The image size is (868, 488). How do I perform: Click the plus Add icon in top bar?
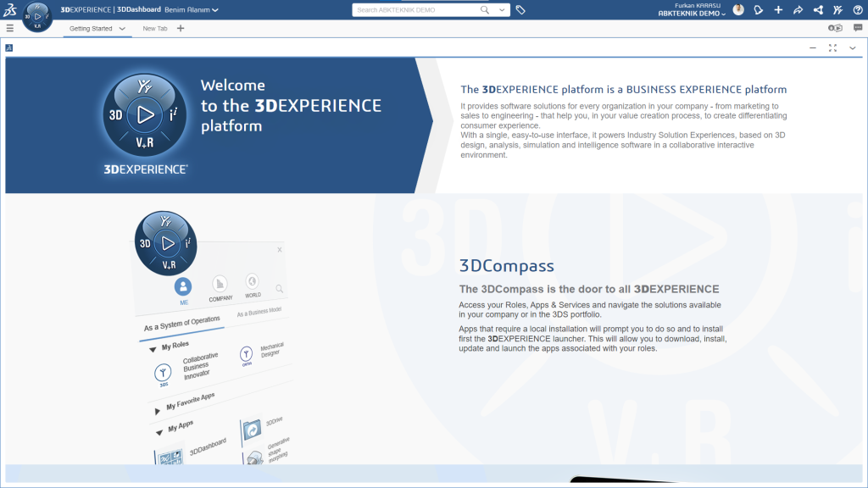point(778,10)
